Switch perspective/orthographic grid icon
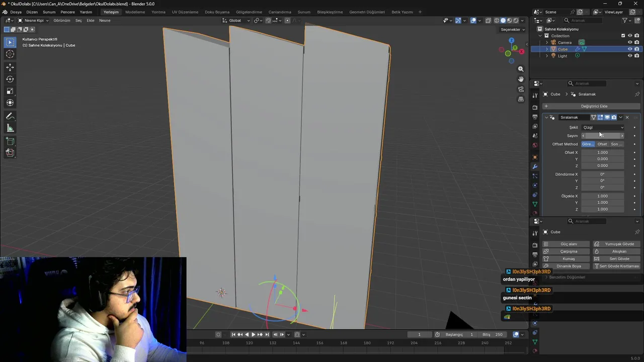This screenshot has width=644, height=362. (521, 99)
